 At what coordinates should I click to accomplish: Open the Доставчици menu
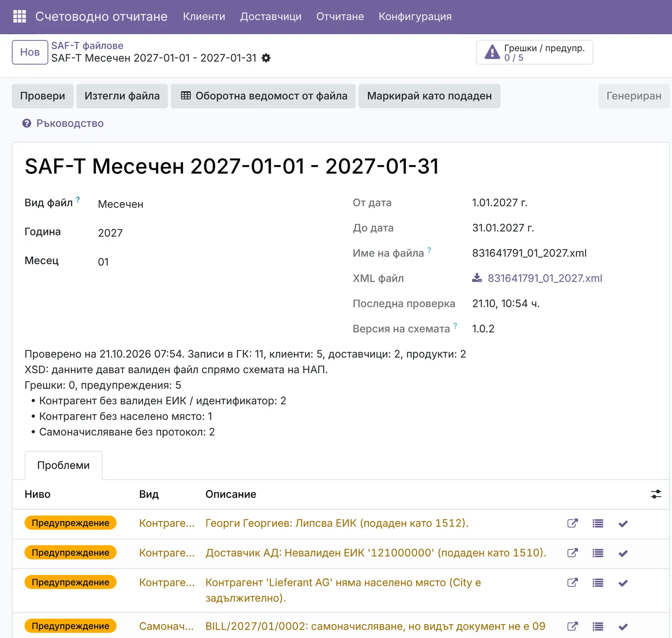tap(271, 16)
